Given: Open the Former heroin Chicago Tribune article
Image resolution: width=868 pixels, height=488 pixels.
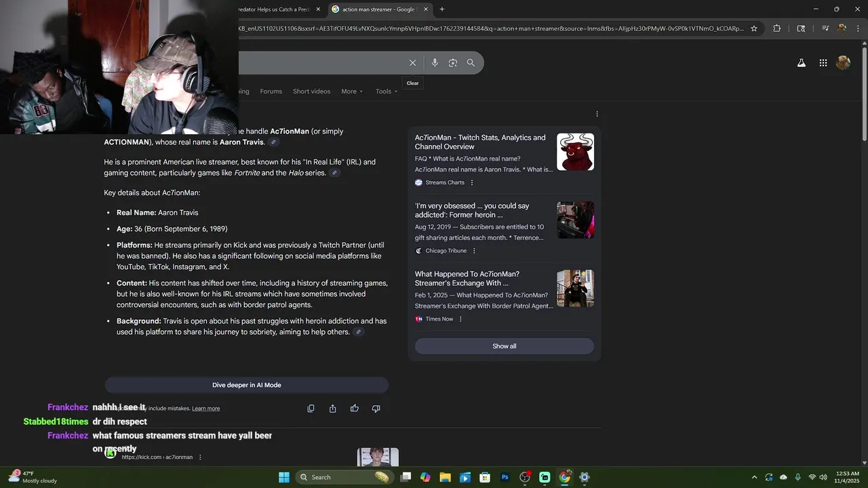Looking at the screenshot, I should (472, 210).
